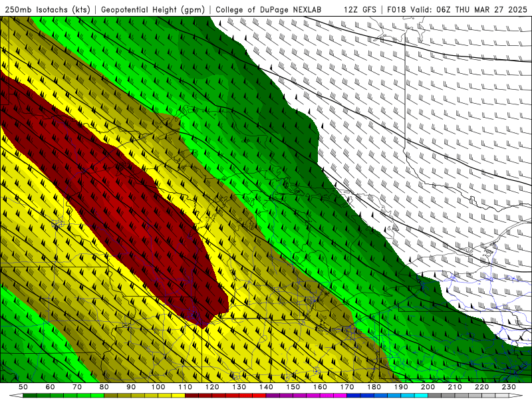Click the 50 label on the color scale
532x399 pixels.
click(23, 387)
